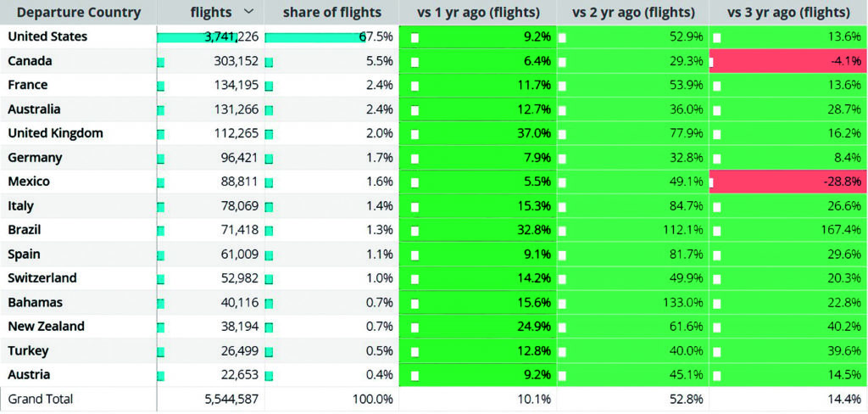Click the United Kingdom row label
The width and height of the screenshot is (868, 414).
click(55, 133)
